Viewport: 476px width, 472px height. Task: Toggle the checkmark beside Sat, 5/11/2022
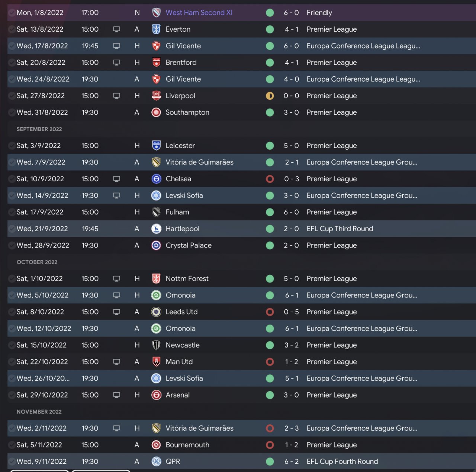point(12,445)
